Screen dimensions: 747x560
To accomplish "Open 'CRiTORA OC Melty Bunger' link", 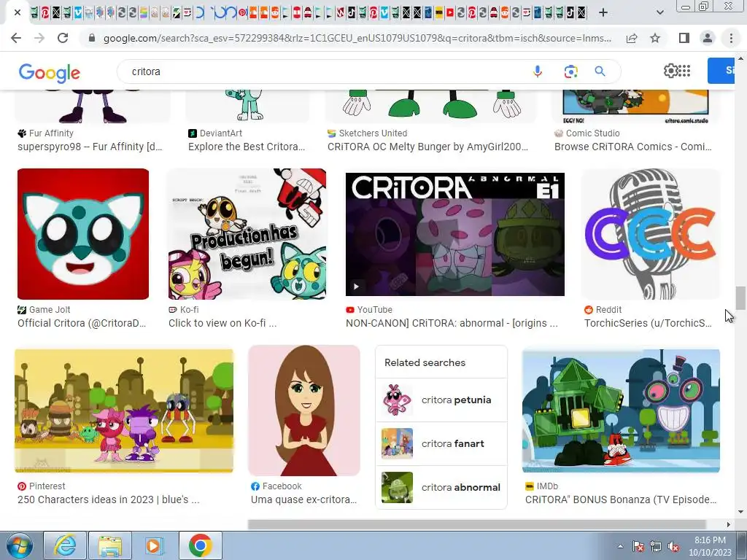I will pyautogui.click(x=427, y=147).
